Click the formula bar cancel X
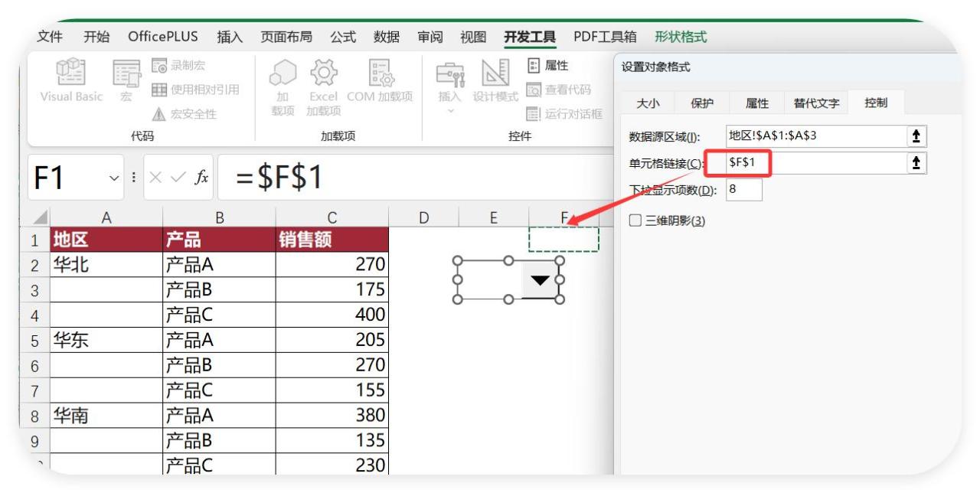The height and width of the screenshot is (493, 980). point(155,178)
